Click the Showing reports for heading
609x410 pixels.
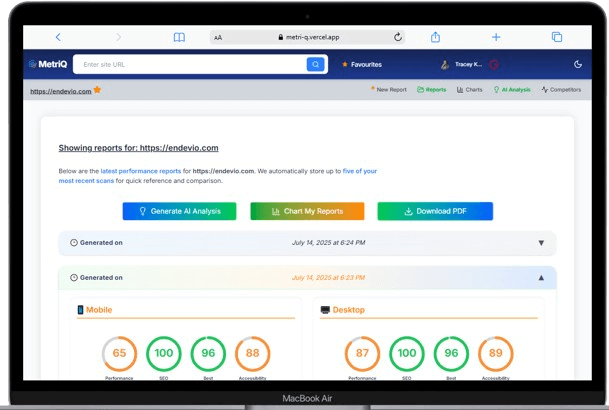tap(138, 148)
